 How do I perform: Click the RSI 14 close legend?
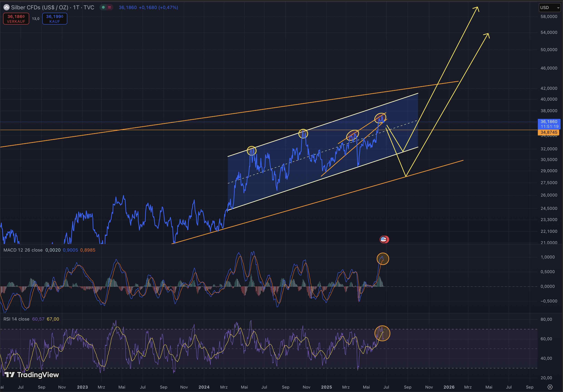[x=16, y=319]
